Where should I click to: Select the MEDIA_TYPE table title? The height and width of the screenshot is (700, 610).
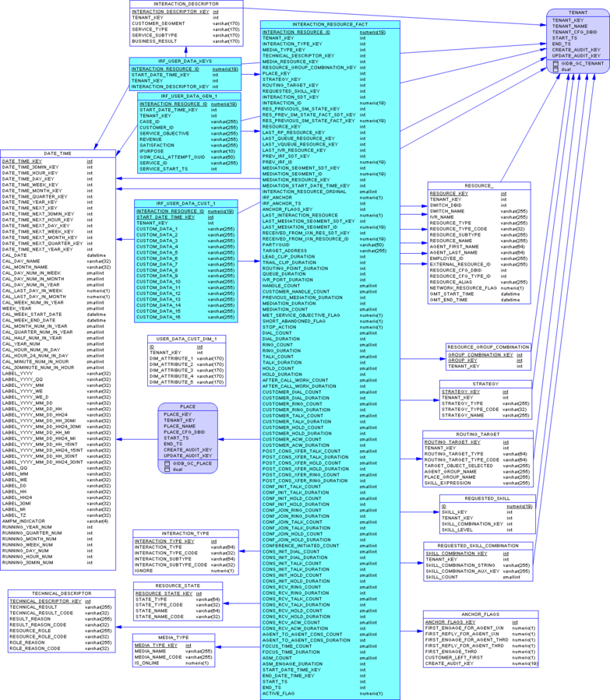173,637
